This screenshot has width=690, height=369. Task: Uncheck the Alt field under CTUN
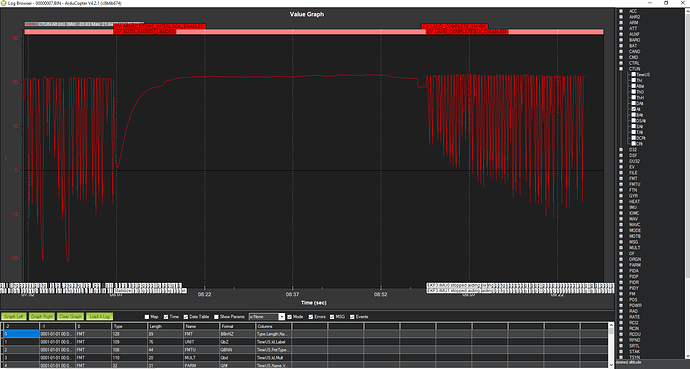[x=634, y=109]
